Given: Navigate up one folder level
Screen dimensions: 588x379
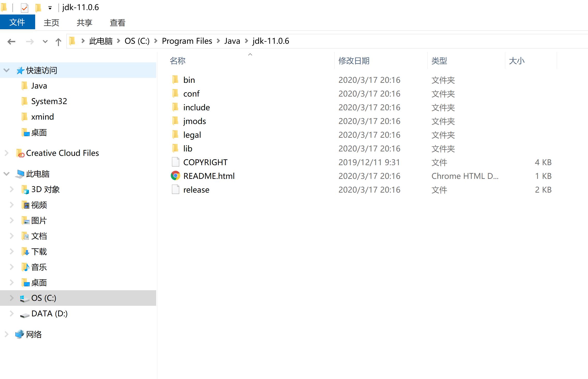Looking at the screenshot, I should tap(59, 41).
